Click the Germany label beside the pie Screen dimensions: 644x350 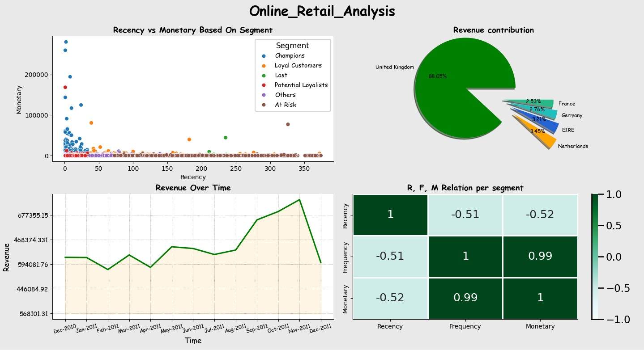(571, 116)
